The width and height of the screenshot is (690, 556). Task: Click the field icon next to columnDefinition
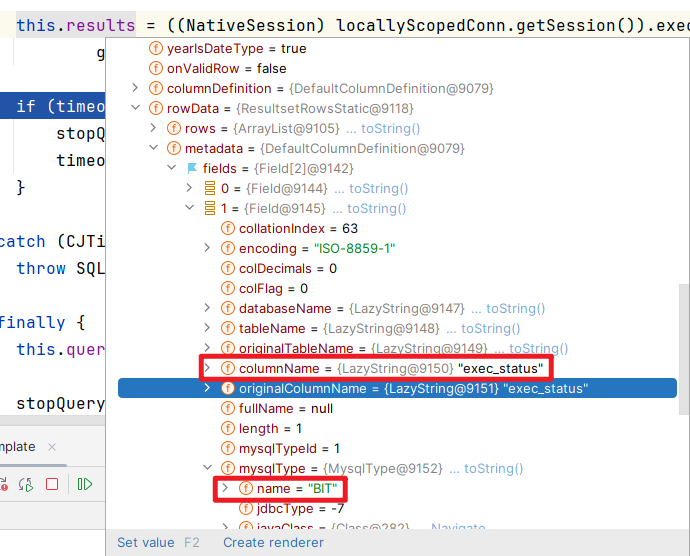[156, 88]
